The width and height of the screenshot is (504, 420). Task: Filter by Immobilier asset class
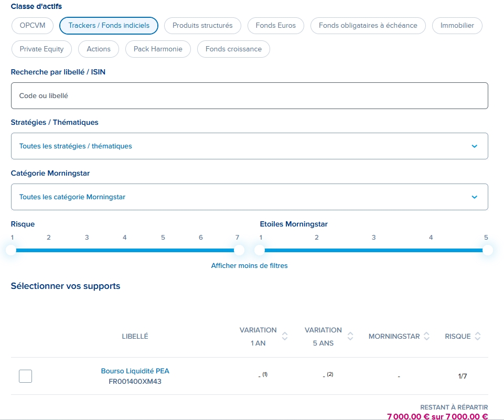(x=457, y=25)
